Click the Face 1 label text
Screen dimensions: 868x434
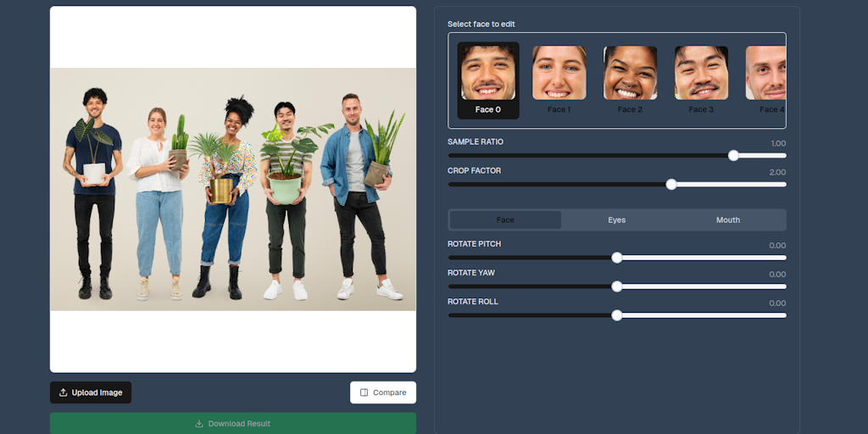coord(559,109)
